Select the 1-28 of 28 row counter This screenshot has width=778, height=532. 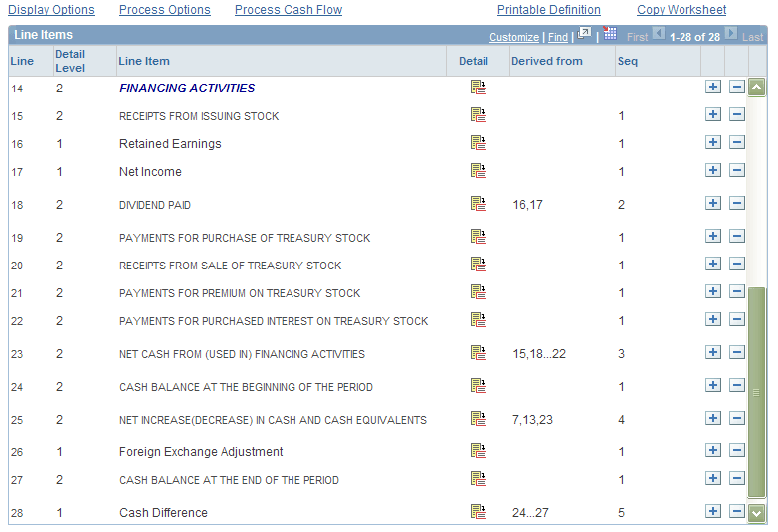(694, 37)
